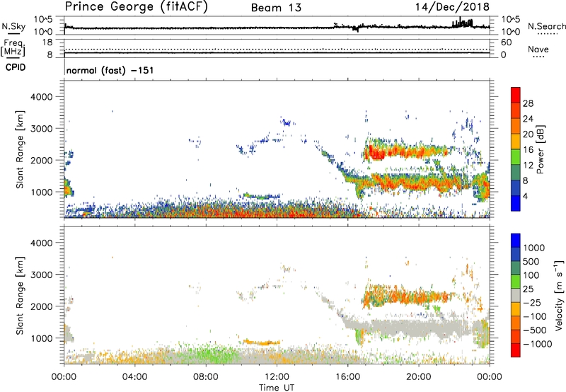Click the "20:00" time tick label
The image size is (566, 392).
[x=419, y=377]
